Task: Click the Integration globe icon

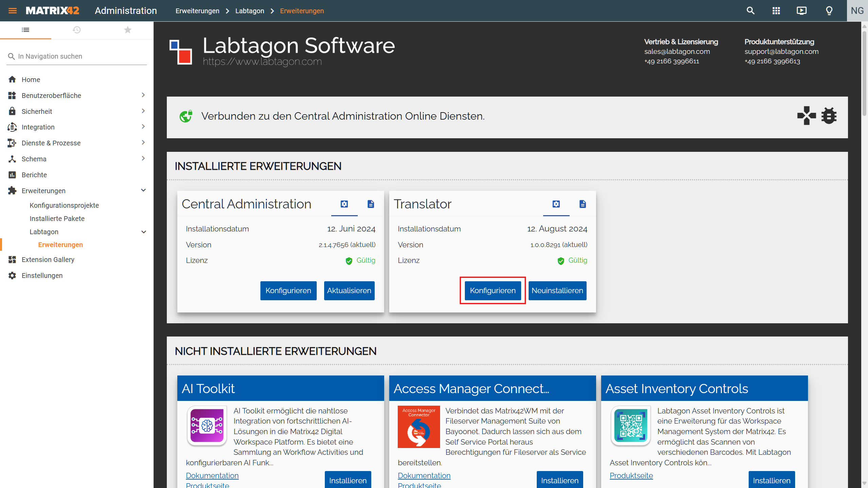Action: pos(12,127)
